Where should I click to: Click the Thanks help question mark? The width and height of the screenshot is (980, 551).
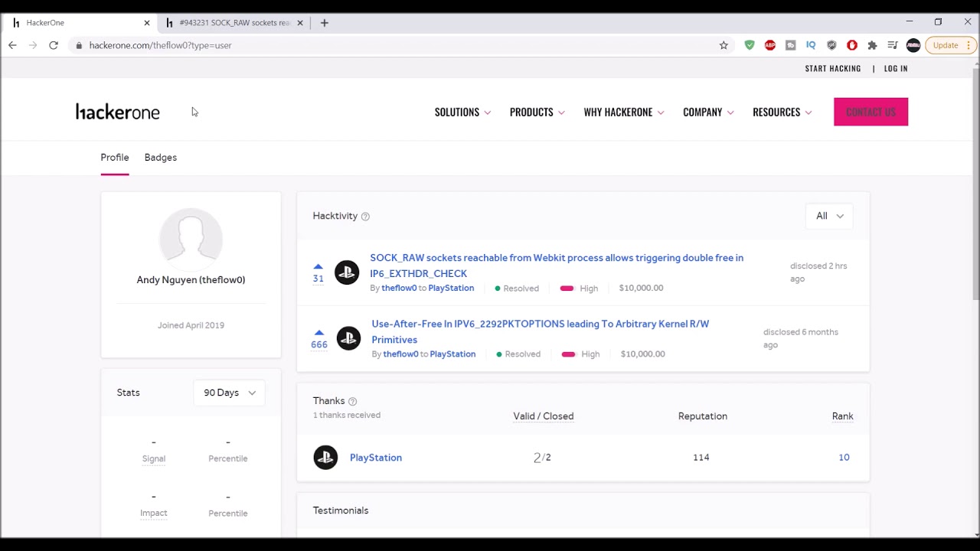[x=352, y=401]
